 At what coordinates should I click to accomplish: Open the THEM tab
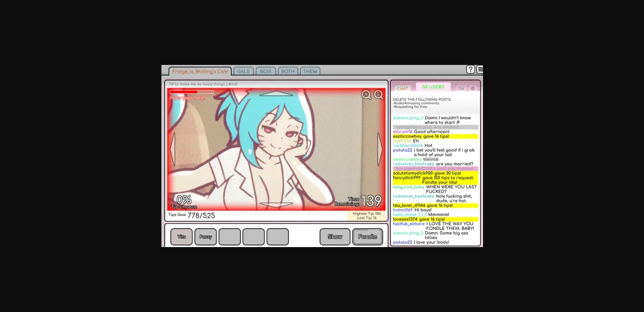coord(310,71)
